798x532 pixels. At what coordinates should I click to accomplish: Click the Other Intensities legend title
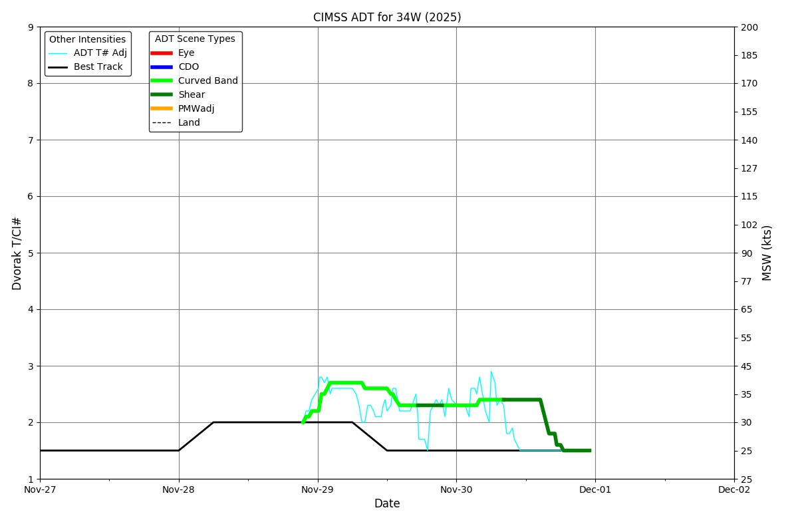(x=88, y=40)
